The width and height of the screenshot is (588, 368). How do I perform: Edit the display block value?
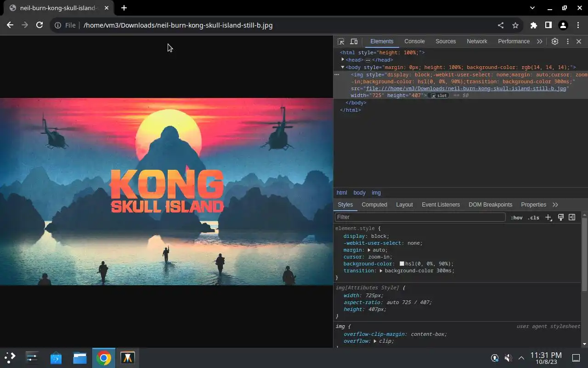379,236
